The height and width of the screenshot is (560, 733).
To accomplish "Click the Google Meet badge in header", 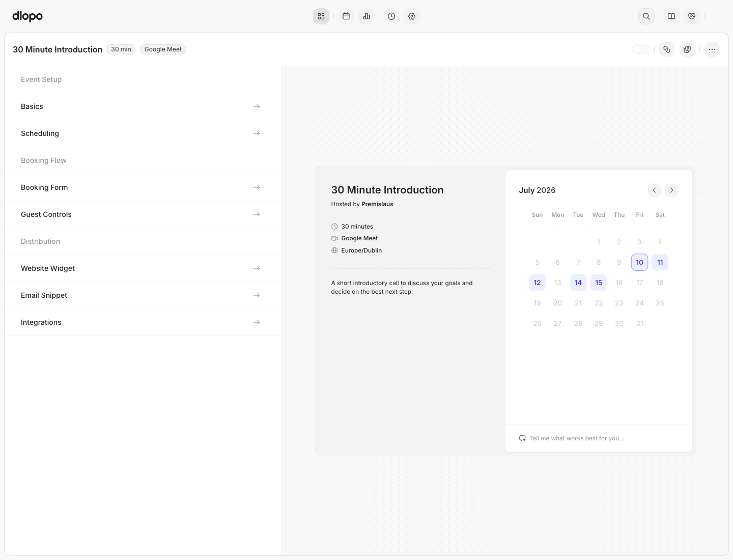I will [x=163, y=49].
